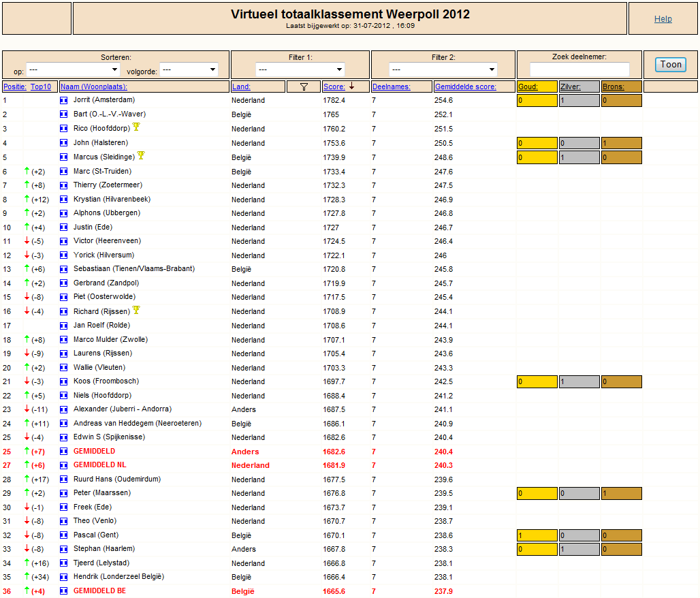This screenshot has width=700, height=598.
Task: Click the Zoek deelnemer search field
Action: click(579, 69)
